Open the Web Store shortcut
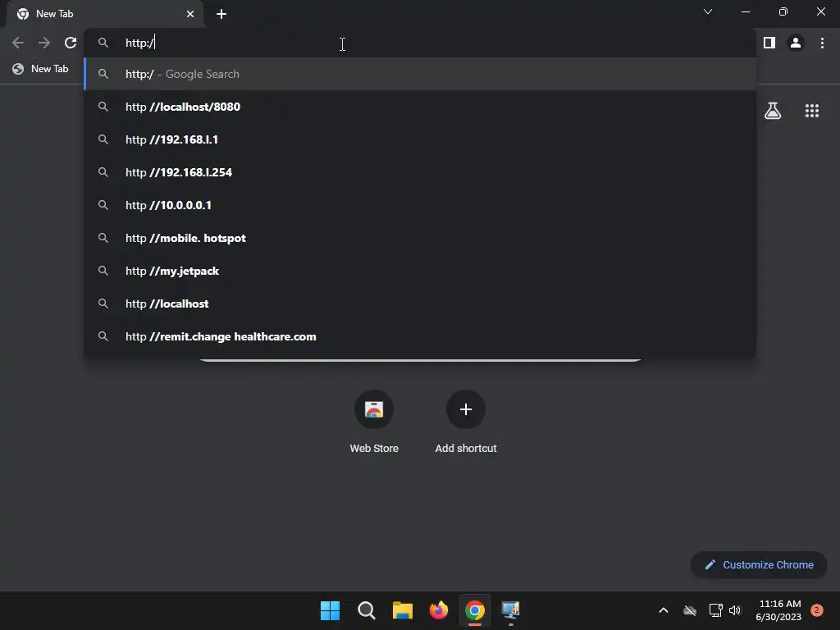 pyautogui.click(x=374, y=422)
